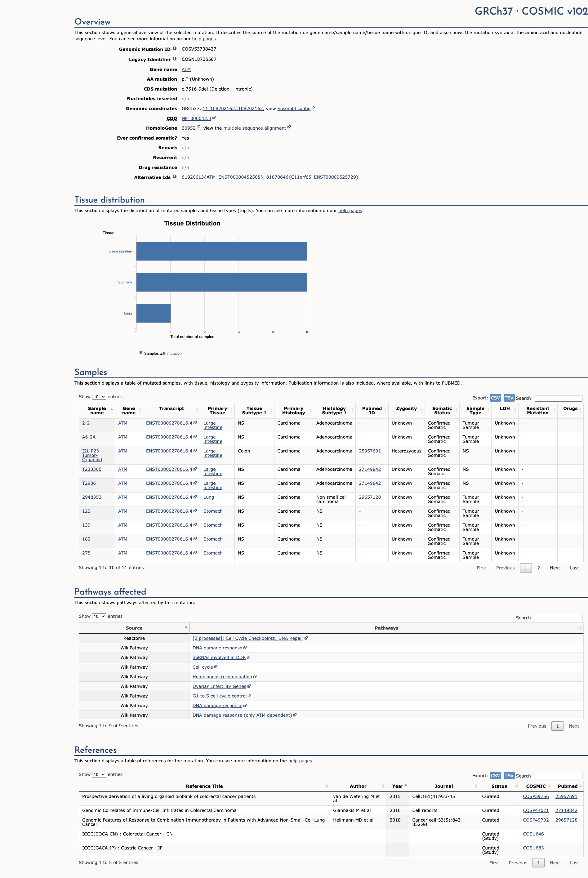Image resolution: width=588 pixels, height=878 pixels.
Task: Open DNA damage response (only ATM dependent) link
Action: tap(242, 715)
